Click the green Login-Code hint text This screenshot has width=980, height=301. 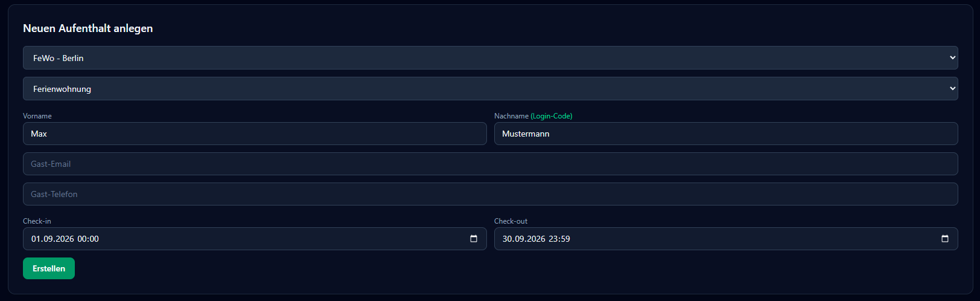coord(552,116)
